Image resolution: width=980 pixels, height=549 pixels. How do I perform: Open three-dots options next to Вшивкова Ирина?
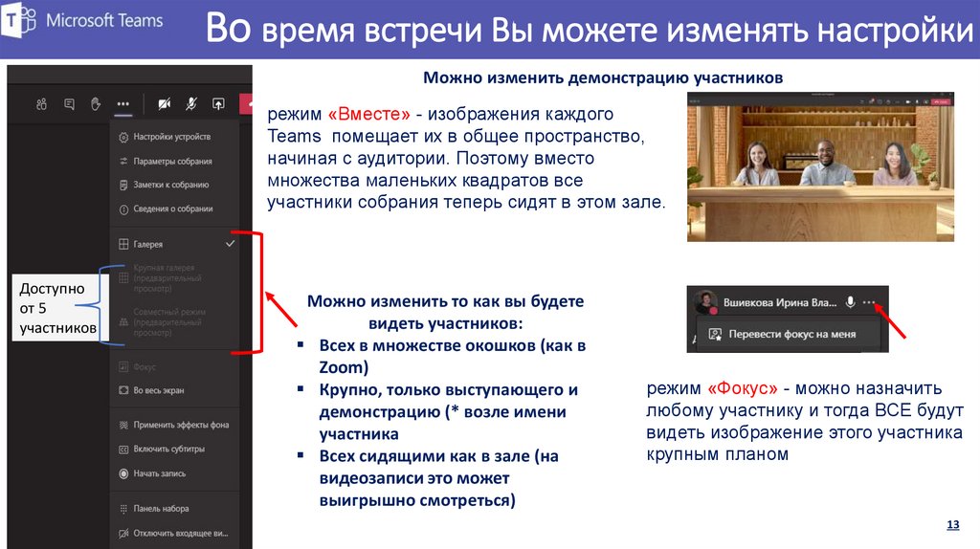869,302
